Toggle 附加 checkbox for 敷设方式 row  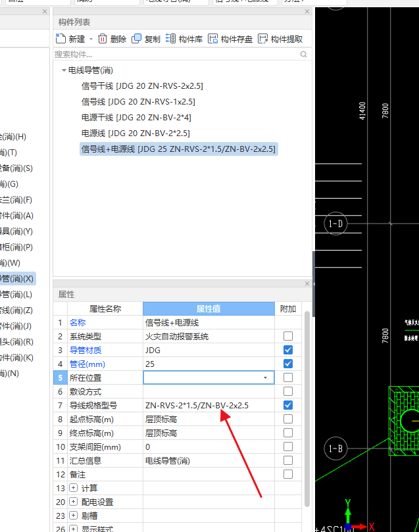coord(288,391)
